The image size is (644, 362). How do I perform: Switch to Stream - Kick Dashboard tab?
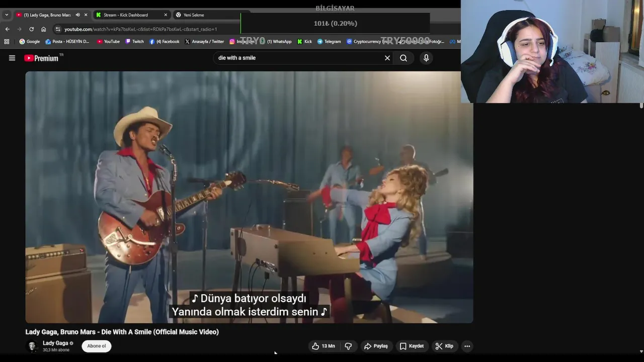coord(126,15)
